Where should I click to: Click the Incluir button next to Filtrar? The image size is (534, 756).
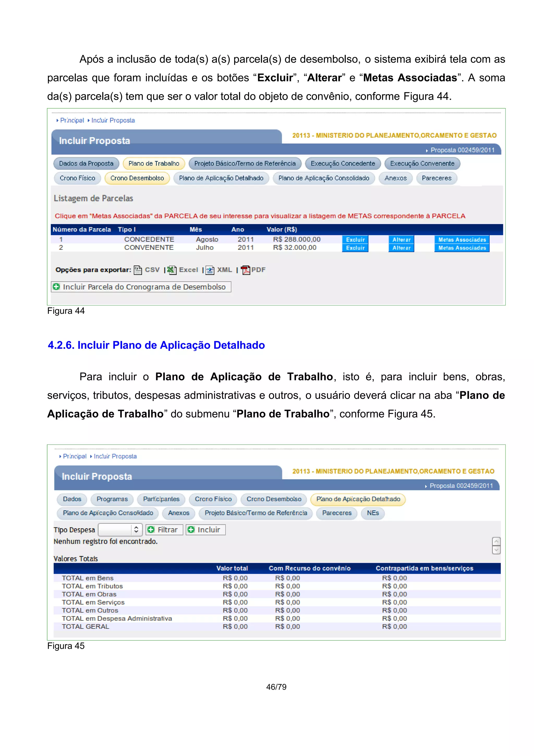(x=206, y=530)
